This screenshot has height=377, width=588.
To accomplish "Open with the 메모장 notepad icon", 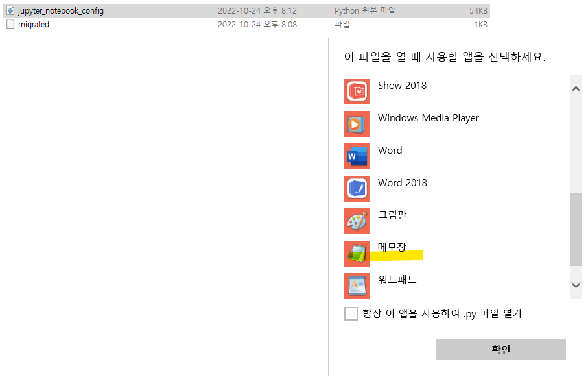I will pos(357,254).
